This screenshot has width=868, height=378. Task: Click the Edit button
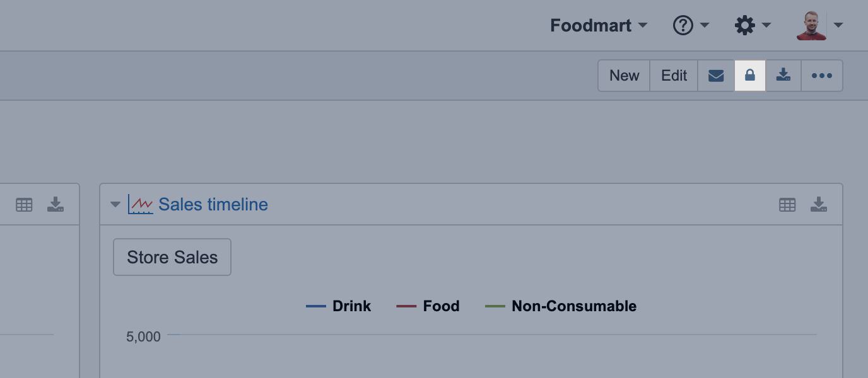674,76
